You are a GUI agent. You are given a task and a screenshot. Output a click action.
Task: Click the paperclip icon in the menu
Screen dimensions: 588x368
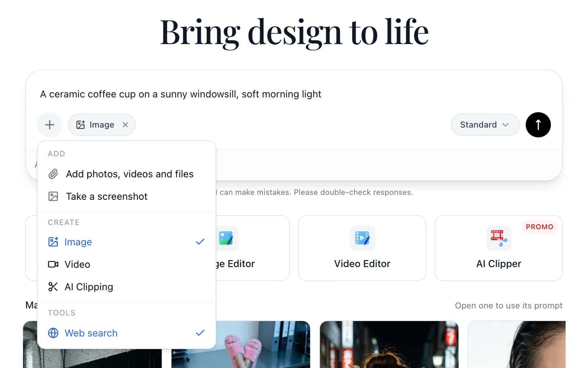point(53,174)
